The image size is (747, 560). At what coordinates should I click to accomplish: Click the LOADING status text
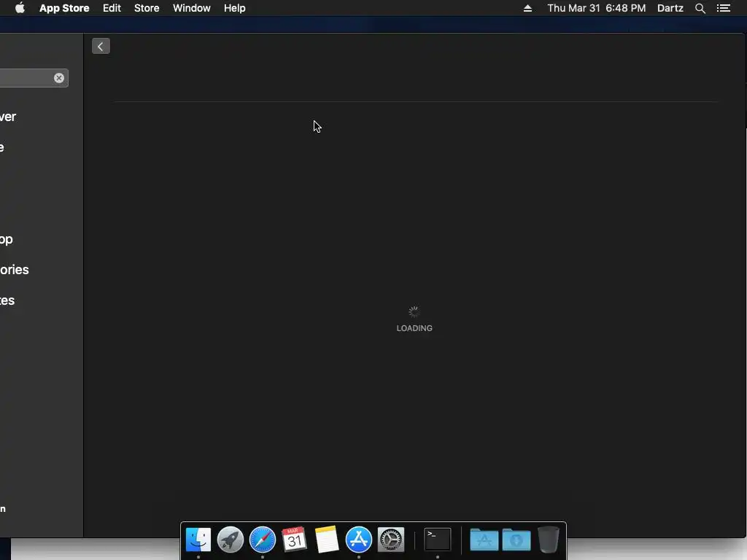click(x=414, y=328)
